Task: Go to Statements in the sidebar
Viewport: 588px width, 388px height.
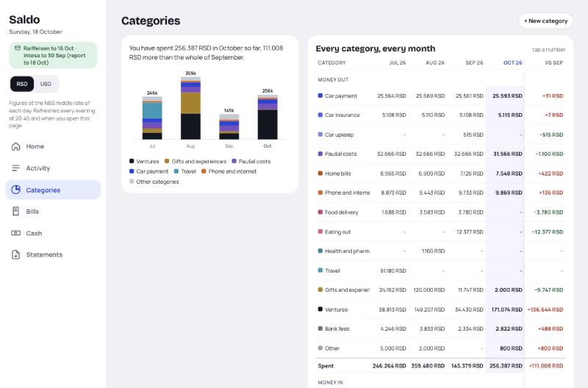Action: [x=53, y=254]
